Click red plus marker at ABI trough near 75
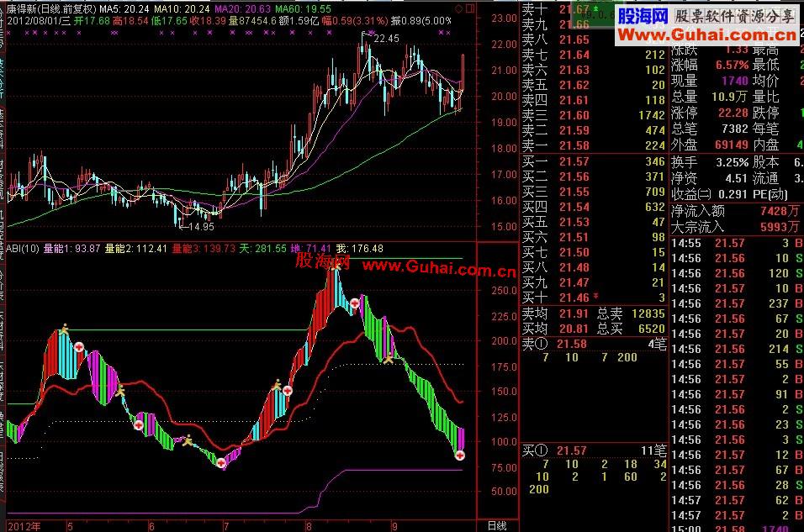Image resolution: width=804 pixels, height=532 pixels. click(x=221, y=463)
